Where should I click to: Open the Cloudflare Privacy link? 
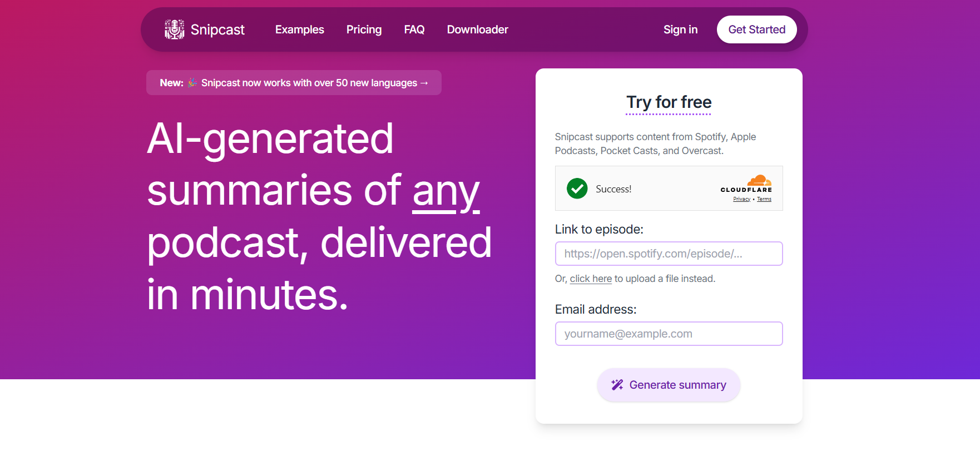(741, 199)
